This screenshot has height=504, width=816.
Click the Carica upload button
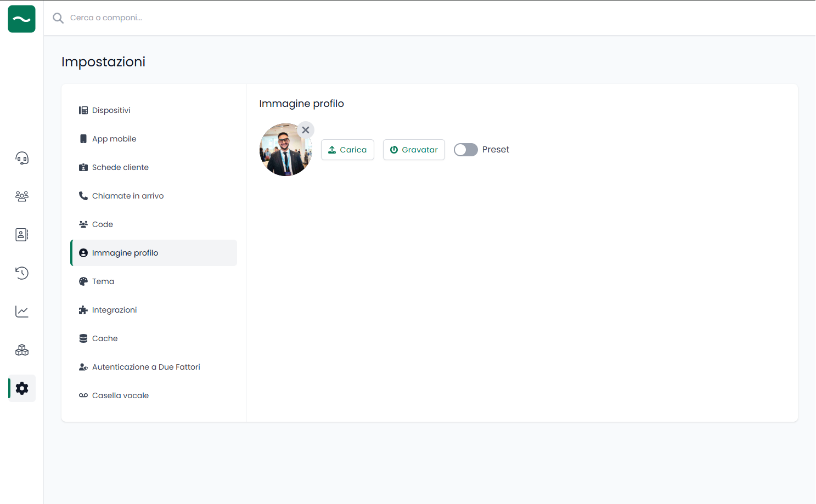[347, 150]
